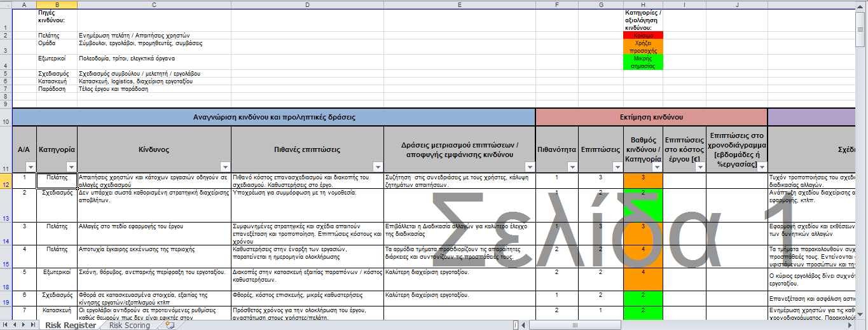The width and height of the screenshot is (868, 330).
Task: Select column I header
Action: (684, 4)
